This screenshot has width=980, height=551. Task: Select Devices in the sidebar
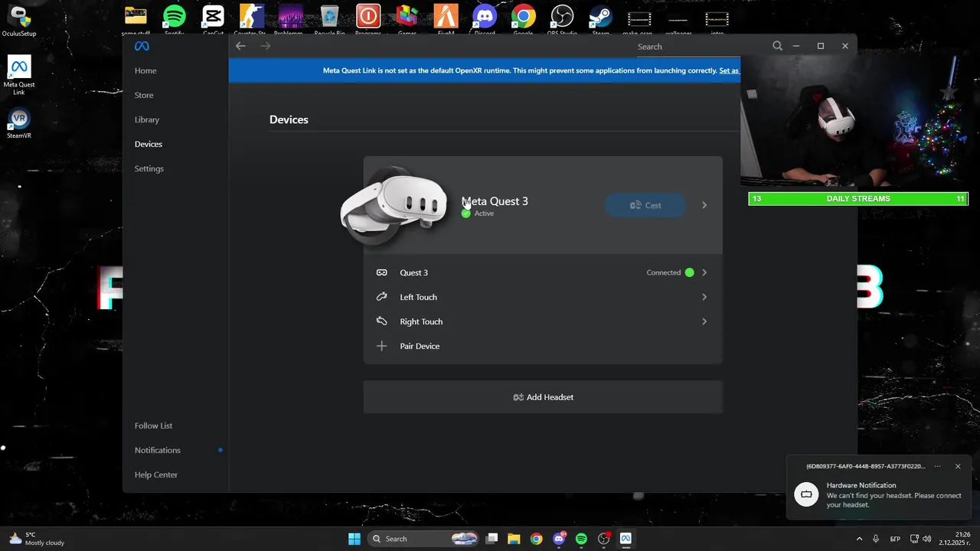click(149, 144)
